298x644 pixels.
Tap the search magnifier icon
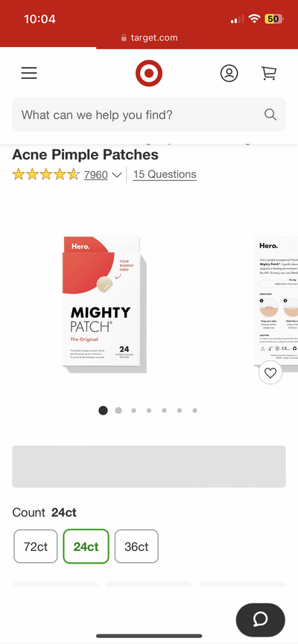point(270,115)
